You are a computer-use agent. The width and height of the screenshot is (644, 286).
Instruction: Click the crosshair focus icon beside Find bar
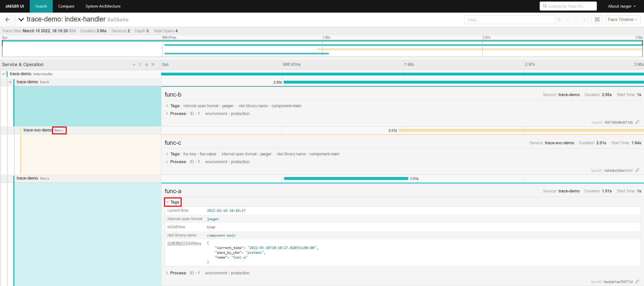[559, 19]
